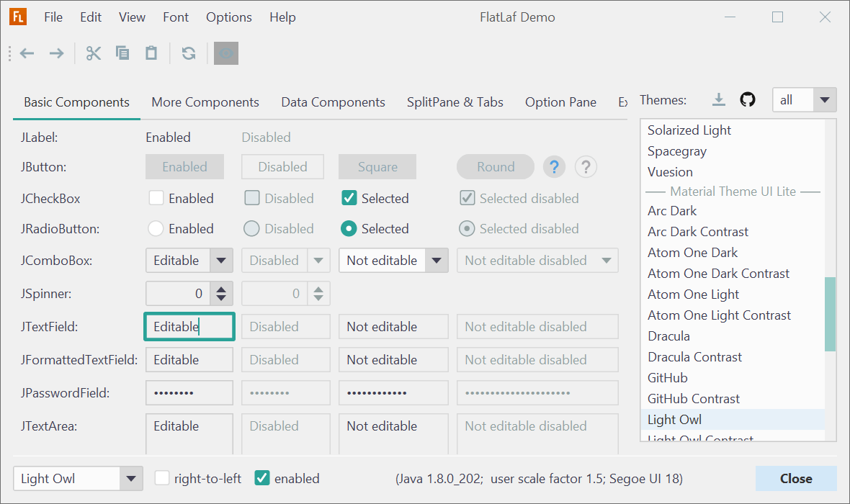The height and width of the screenshot is (504, 850).
Task: Click the themes download icon
Action: (x=718, y=100)
